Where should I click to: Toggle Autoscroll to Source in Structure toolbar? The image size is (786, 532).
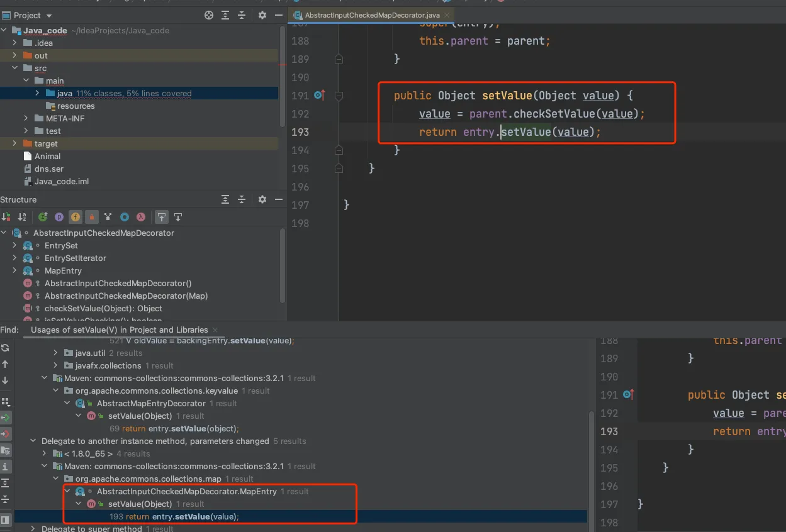(x=162, y=217)
